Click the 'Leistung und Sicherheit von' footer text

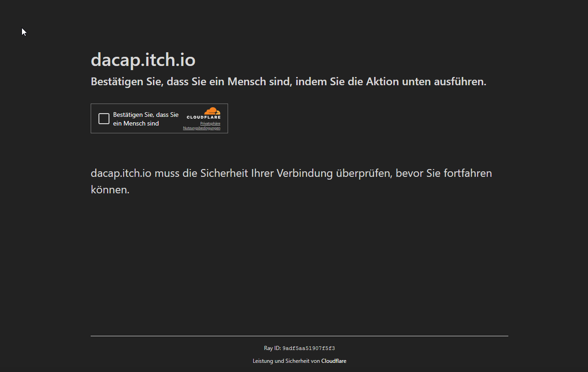286,361
